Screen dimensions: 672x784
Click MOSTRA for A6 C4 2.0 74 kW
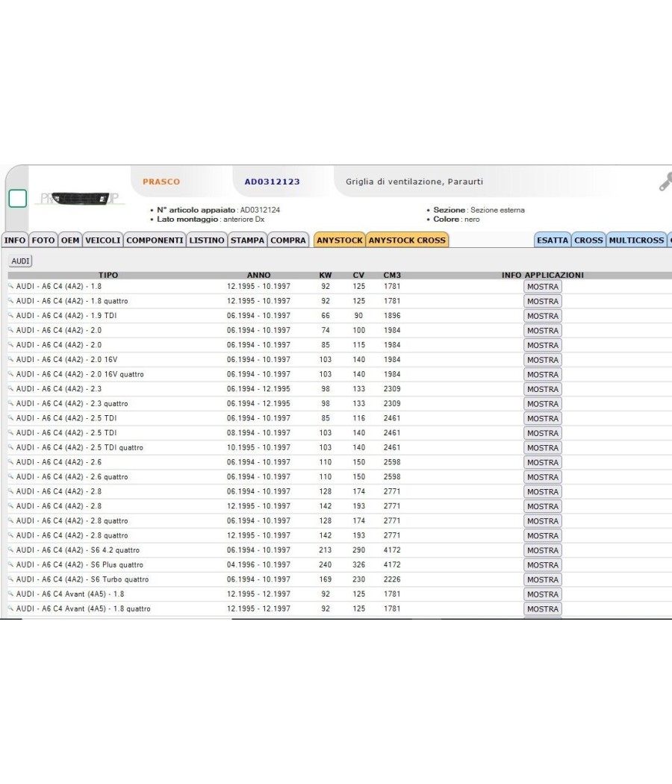click(543, 331)
